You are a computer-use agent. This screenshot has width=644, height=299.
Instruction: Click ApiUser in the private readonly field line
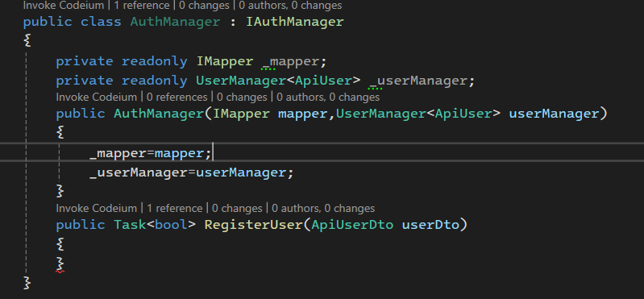point(323,81)
